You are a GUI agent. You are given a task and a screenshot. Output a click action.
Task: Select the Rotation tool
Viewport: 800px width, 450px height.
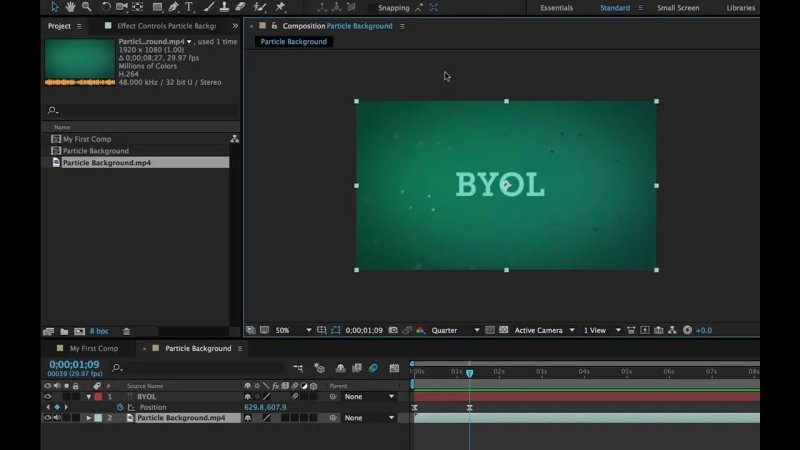[x=106, y=7]
